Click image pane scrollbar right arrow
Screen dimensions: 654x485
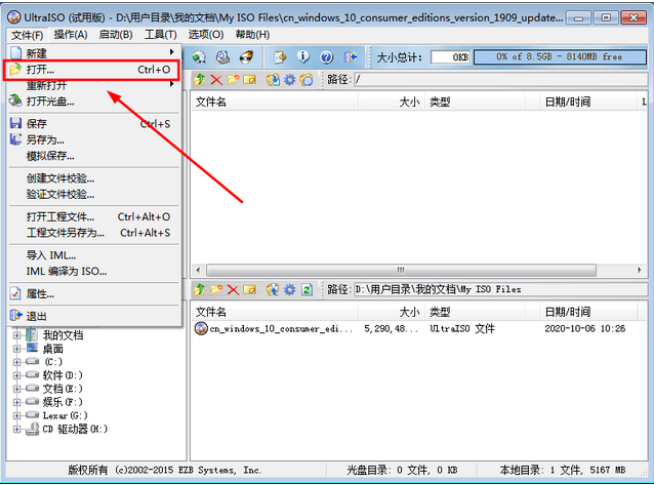click(x=639, y=270)
